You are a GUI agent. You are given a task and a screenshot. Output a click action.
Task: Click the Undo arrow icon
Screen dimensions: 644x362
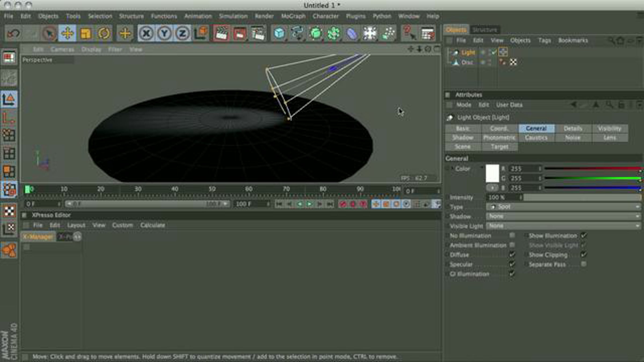[x=13, y=34]
